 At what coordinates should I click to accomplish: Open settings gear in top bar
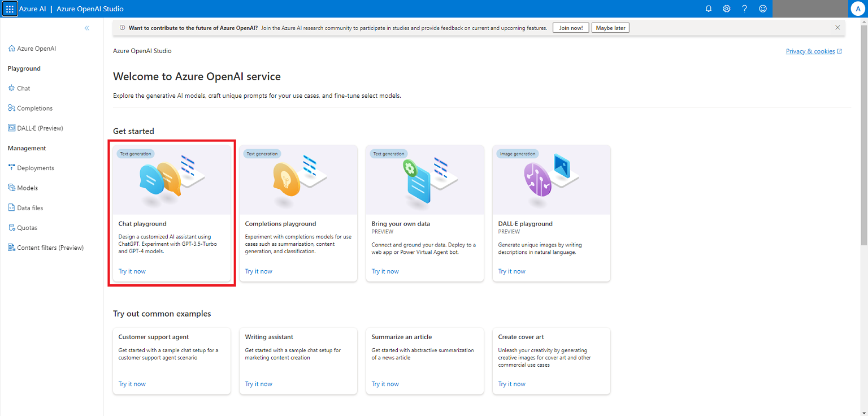point(727,9)
